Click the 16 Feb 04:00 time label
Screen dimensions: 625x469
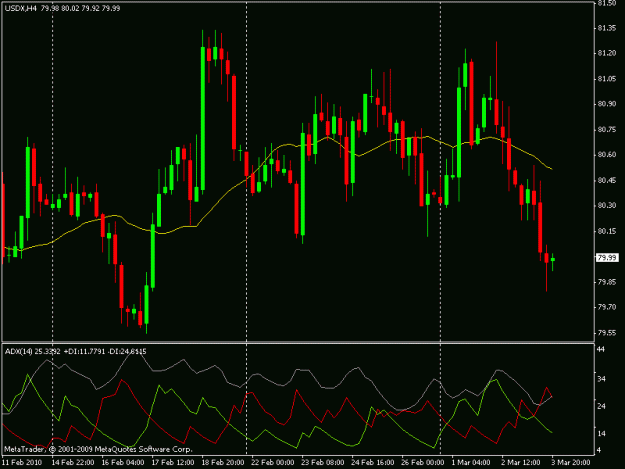pyautogui.click(x=123, y=463)
